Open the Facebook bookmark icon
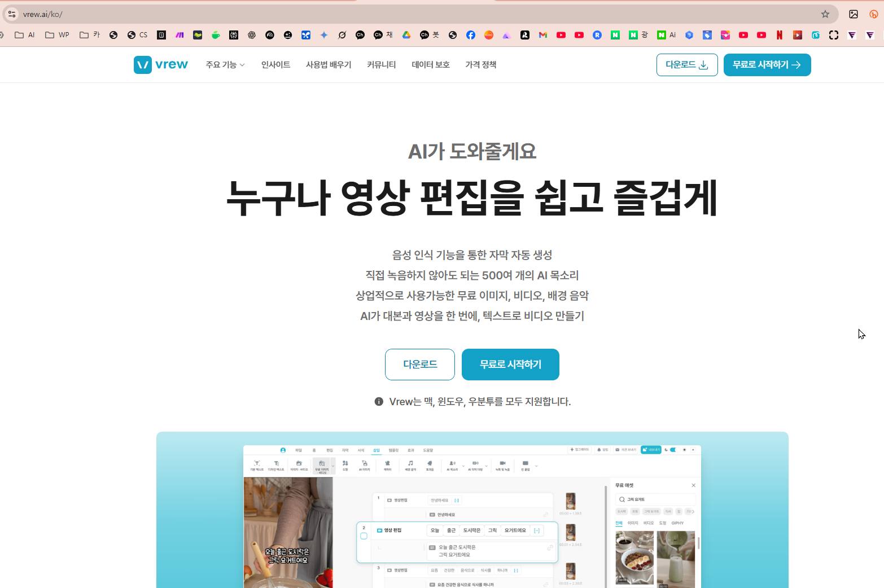This screenshot has height=588, width=884. click(470, 35)
